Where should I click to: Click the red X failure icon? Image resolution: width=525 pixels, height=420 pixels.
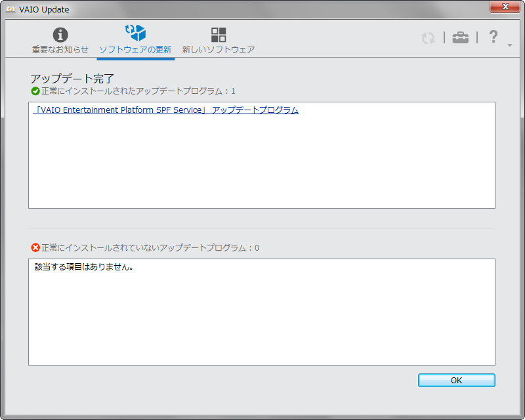point(35,248)
